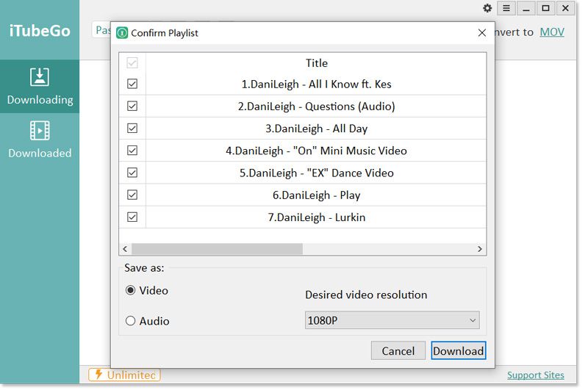Click the Download button
The height and width of the screenshot is (390, 588).
(x=458, y=350)
